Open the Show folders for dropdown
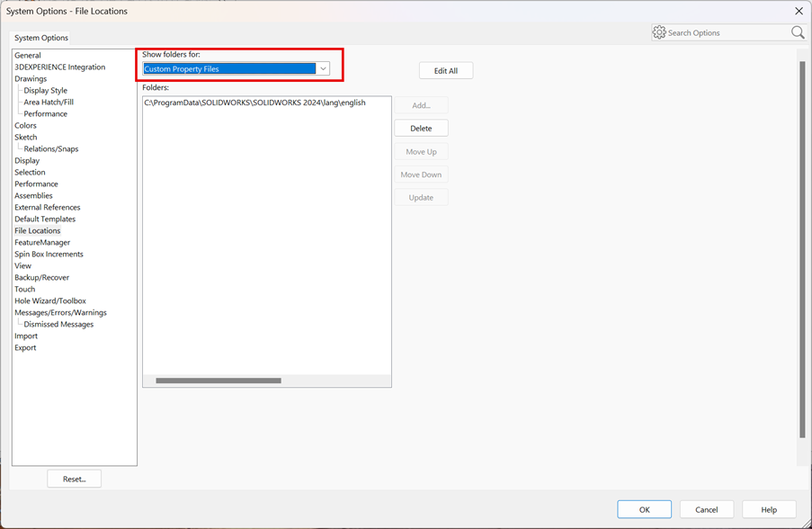The image size is (812, 529). click(323, 68)
